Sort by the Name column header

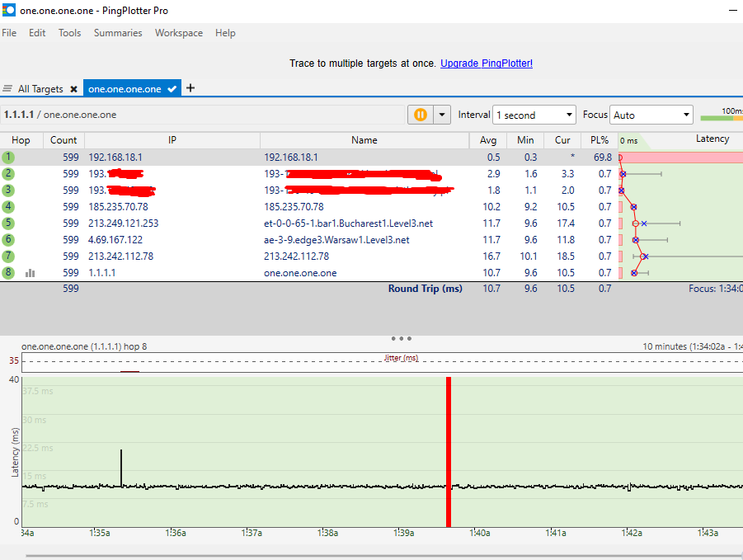click(x=364, y=140)
